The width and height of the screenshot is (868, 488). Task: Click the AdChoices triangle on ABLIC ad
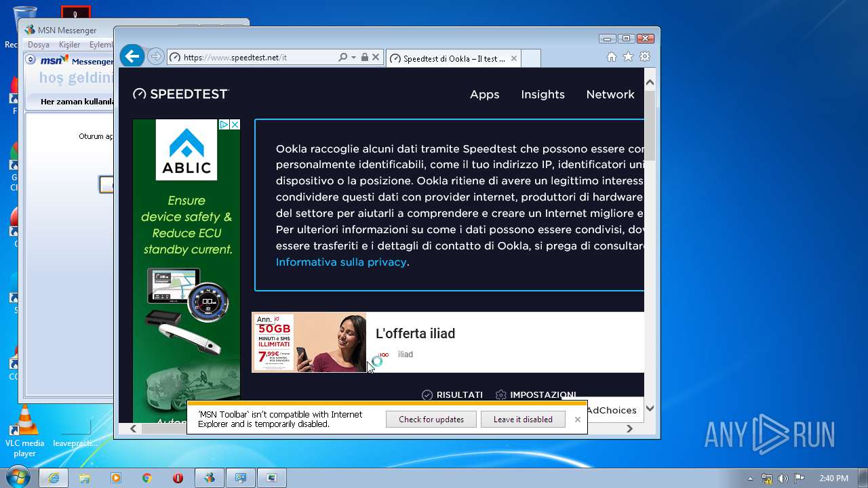[223, 125]
